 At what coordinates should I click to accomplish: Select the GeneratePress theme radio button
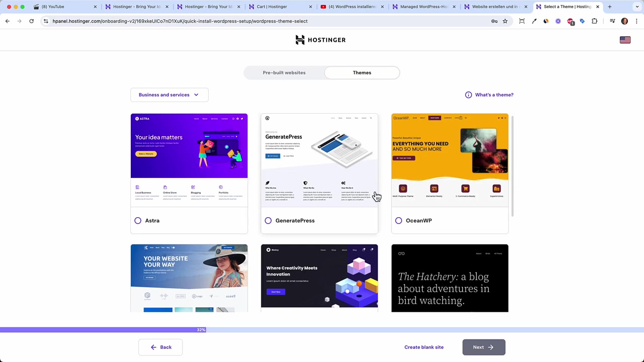268,221
